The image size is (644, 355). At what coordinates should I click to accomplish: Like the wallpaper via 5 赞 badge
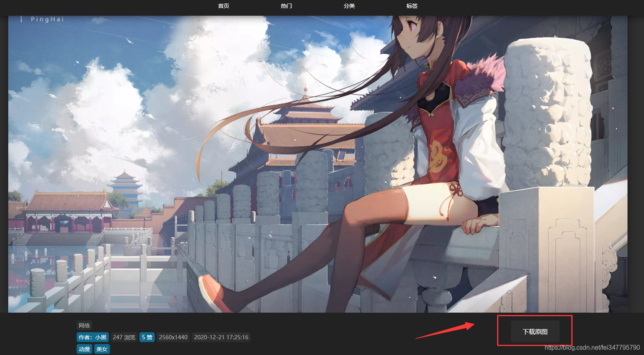point(147,337)
